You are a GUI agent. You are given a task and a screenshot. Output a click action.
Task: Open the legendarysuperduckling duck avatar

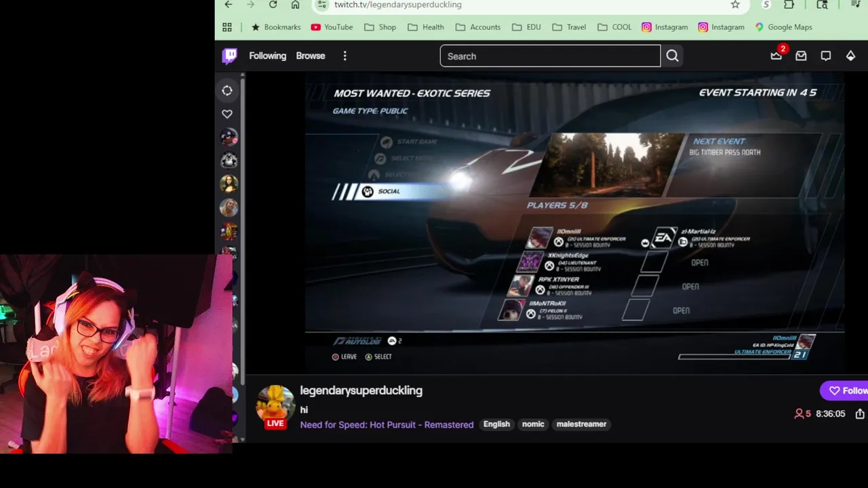(x=275, y=404)
